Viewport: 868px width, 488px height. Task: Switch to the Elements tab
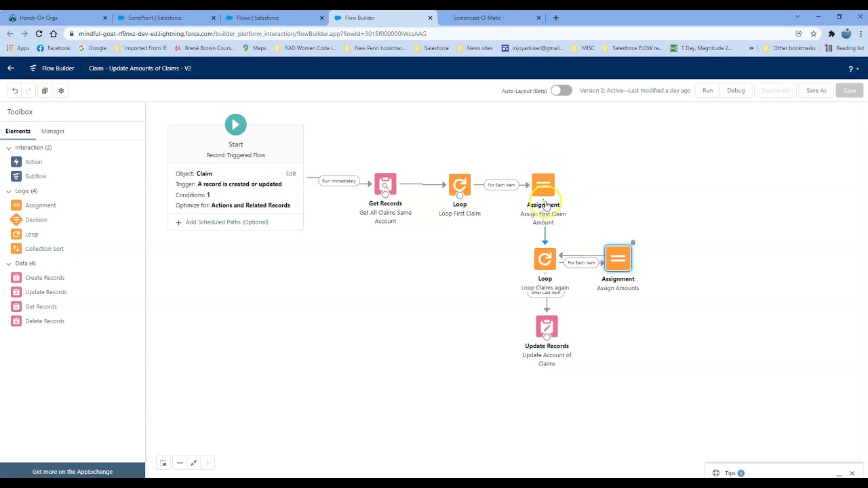(x=18, y=131)
